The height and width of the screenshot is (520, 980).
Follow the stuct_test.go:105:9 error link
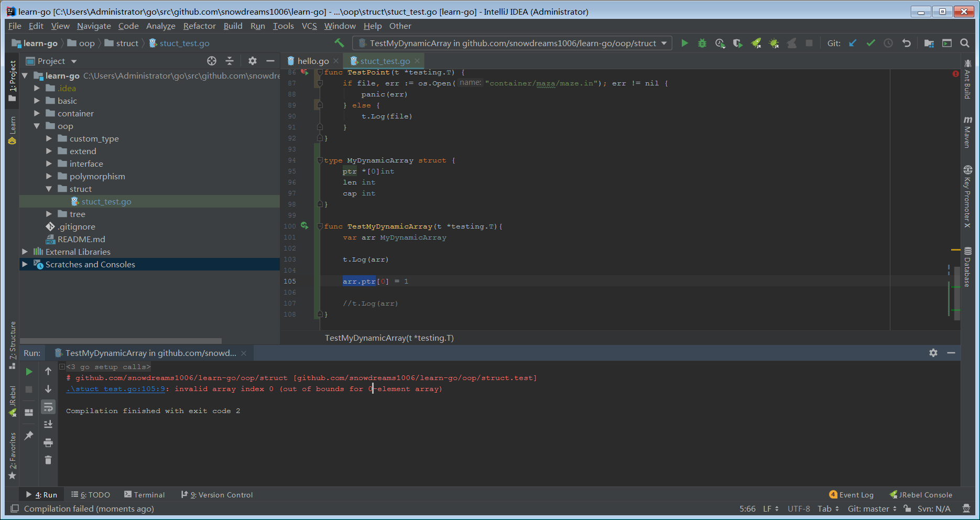(115, 388)
